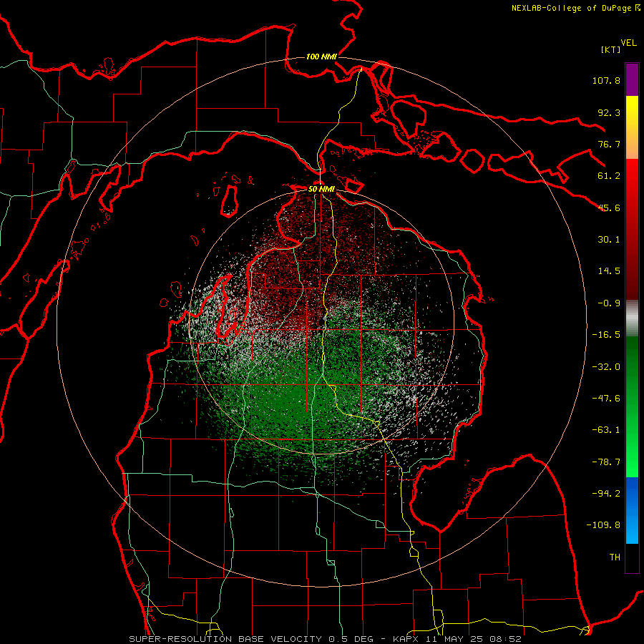Click the -0.9 velocity scale value
Screen dimensions: 644x644
coord(609,303)
